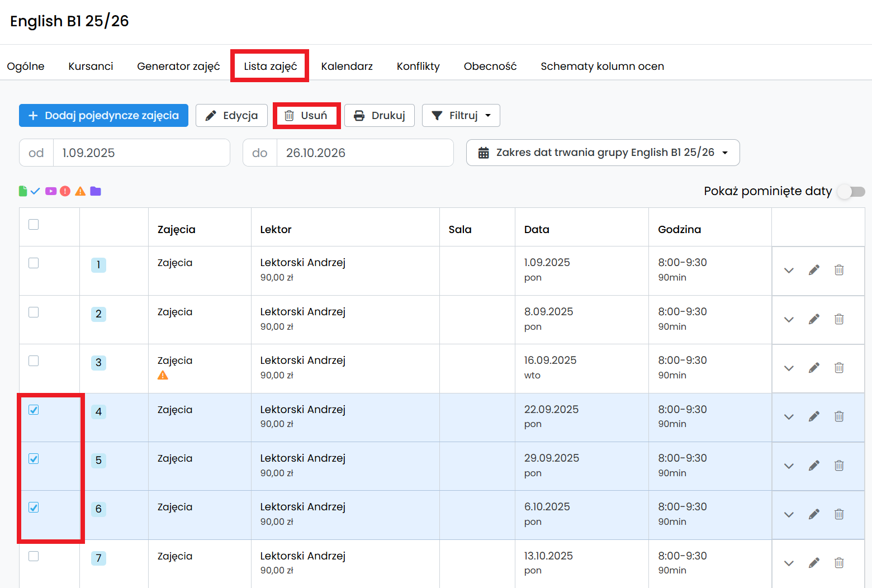Click the purple folder legend icon

point(96,191)
